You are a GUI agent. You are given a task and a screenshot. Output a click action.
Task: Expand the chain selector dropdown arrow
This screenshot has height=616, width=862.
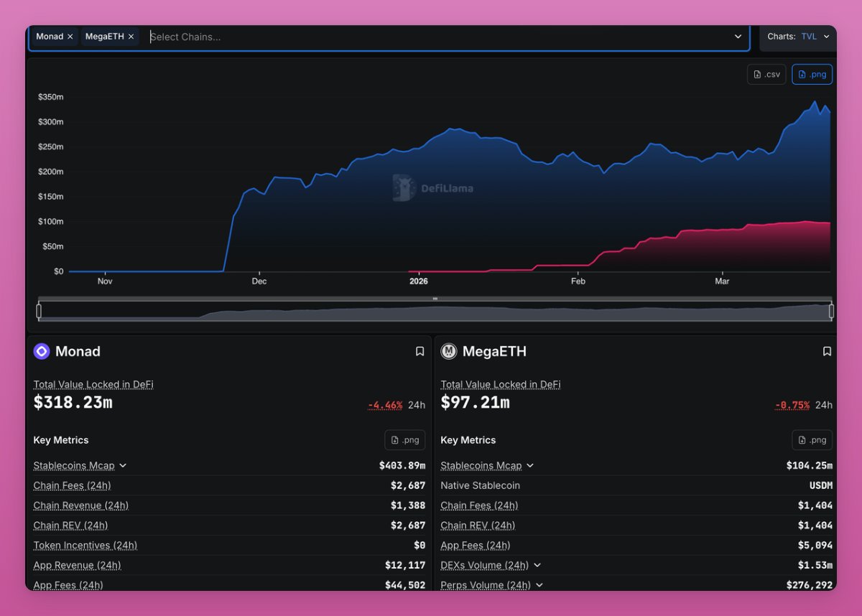coord(738,37)
